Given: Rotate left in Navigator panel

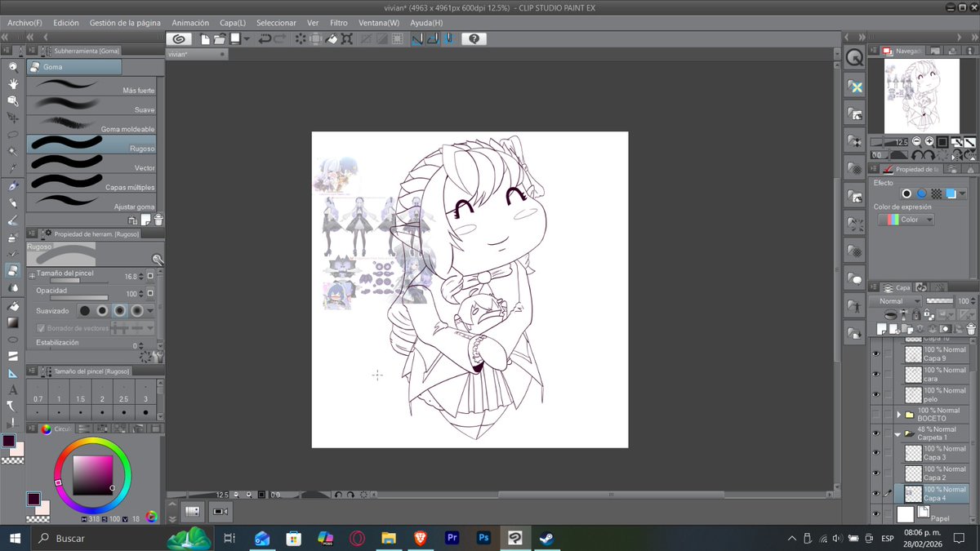Looking at the screenshot, I should pyautogui.click(x=918, y=153).
